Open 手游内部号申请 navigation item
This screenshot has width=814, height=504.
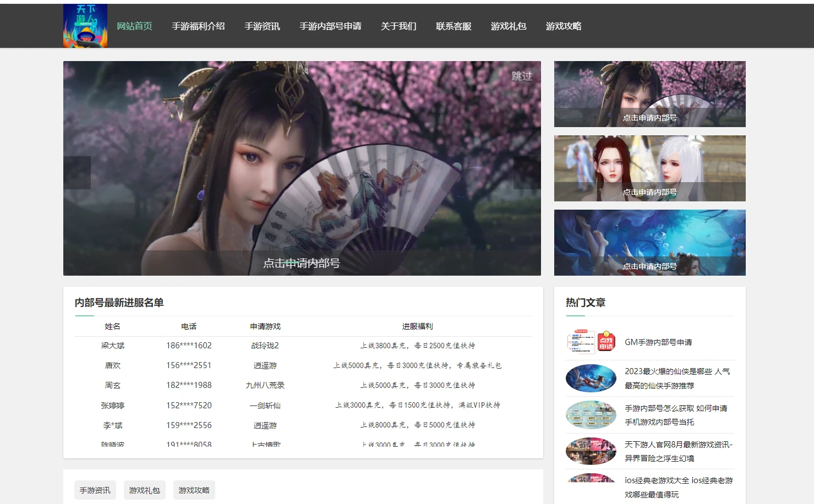click(x=330, y=26)
